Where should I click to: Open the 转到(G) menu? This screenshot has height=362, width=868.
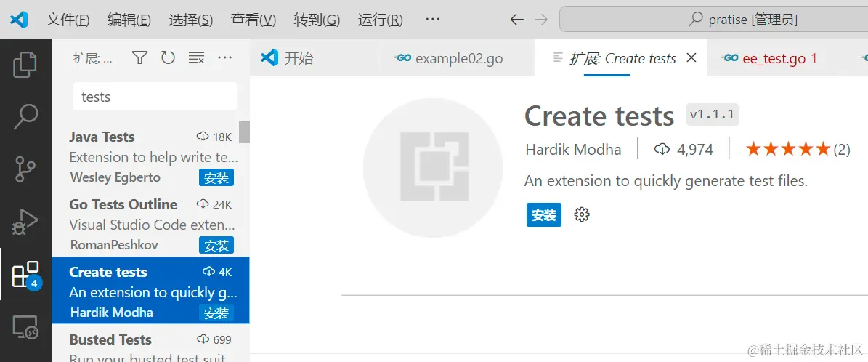tap(317, 20)
